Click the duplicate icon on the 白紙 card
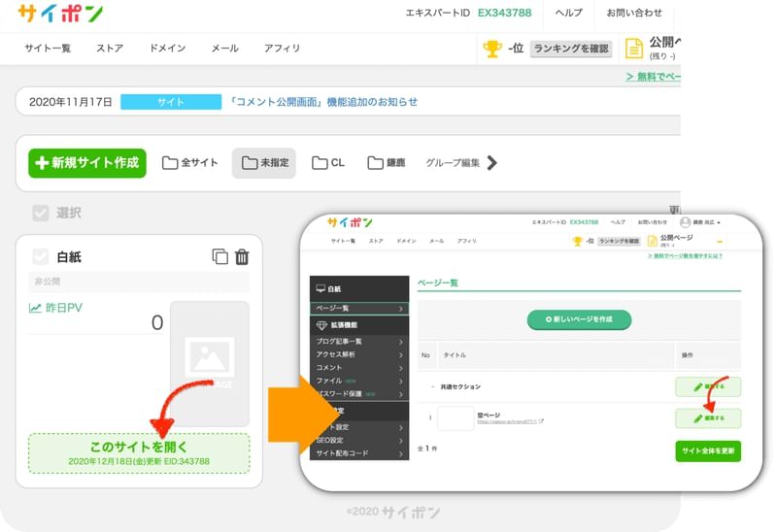The width and height of the screenshot is (777, 532). 220,256
